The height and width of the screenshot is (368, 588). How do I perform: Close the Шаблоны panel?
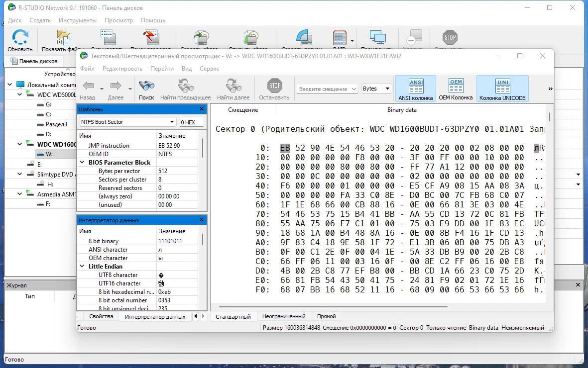coord(201,109)
